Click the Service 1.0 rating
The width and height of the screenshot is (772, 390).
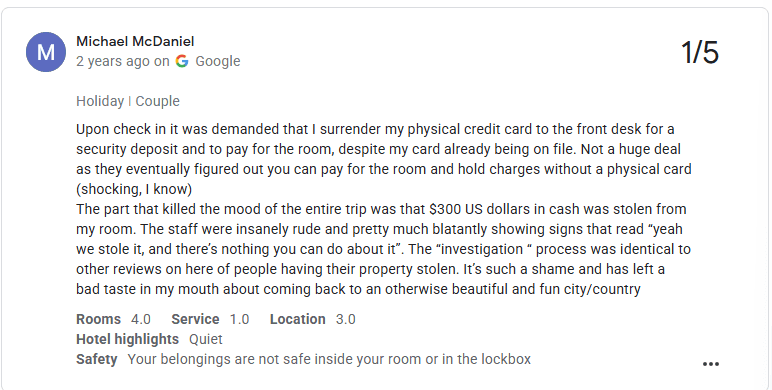pos(210,319)
